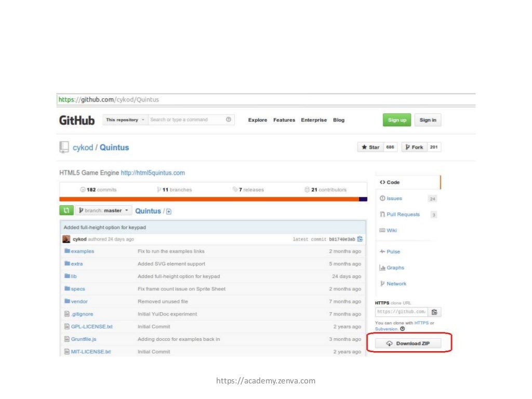Open the lib folder
This screenshot has width=532, height=399.
coord(74,276)
